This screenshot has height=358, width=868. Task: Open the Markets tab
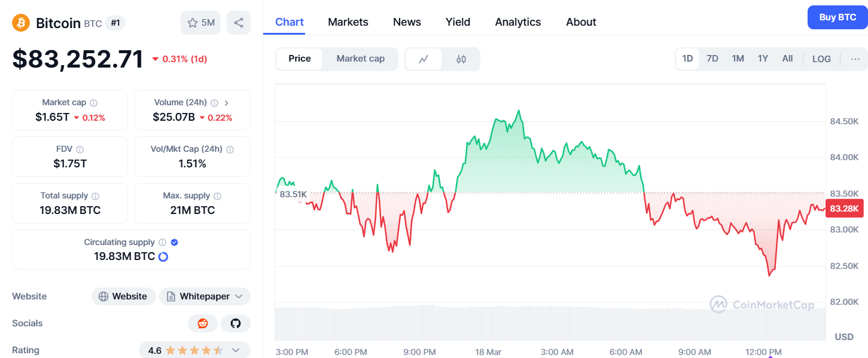(x=348, y=22)
